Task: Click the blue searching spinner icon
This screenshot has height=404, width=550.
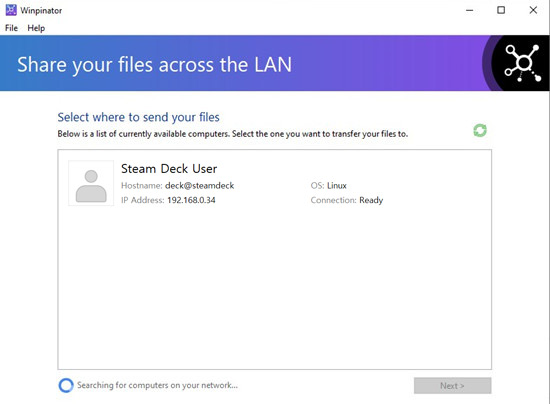Action: coord(66,385)
